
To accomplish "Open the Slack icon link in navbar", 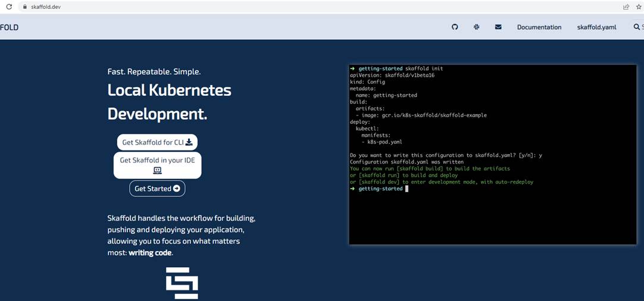I will (476, 27).
